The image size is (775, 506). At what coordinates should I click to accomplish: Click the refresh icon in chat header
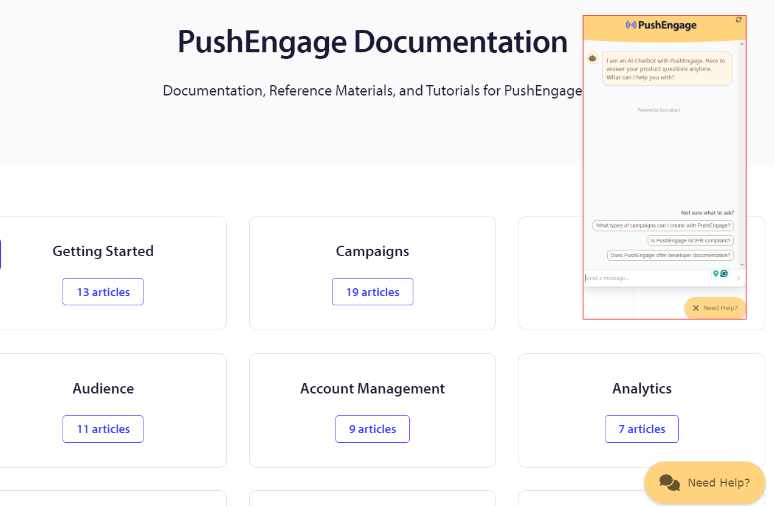(738, 20)
